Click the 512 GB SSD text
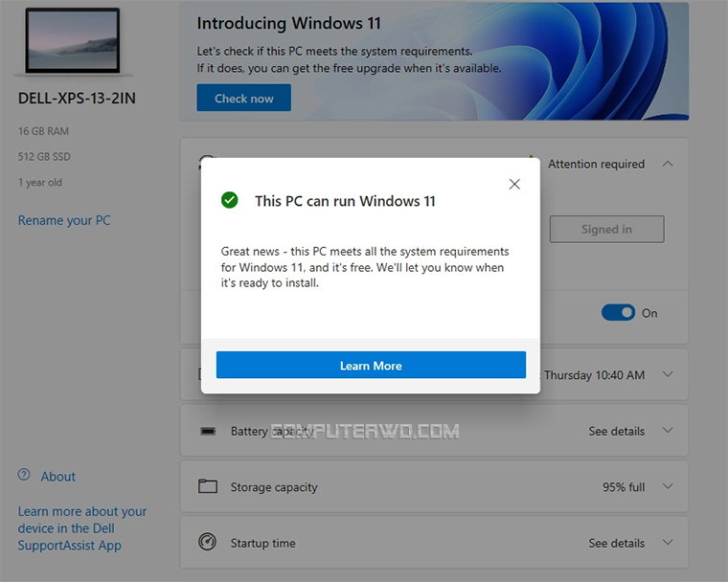 (44, 157)
